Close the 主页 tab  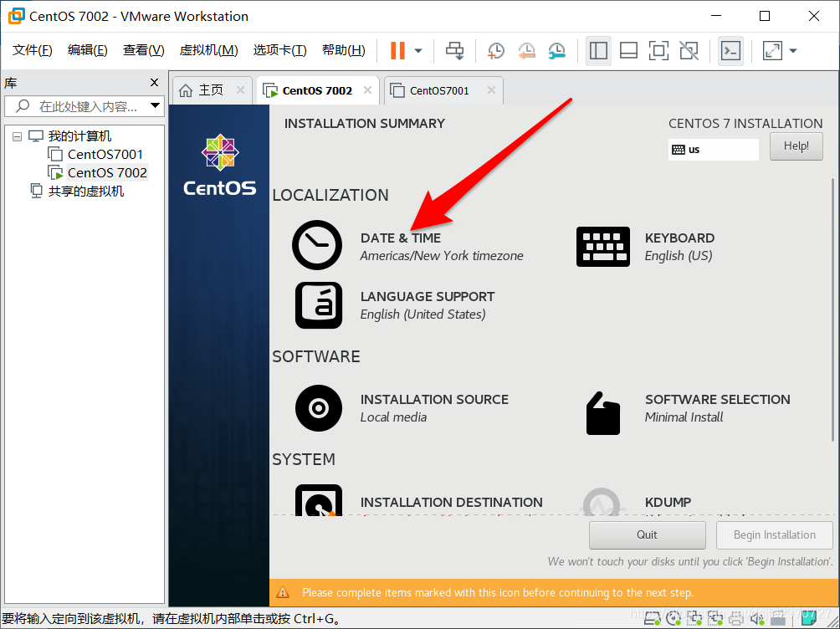(x=240, y=90)
